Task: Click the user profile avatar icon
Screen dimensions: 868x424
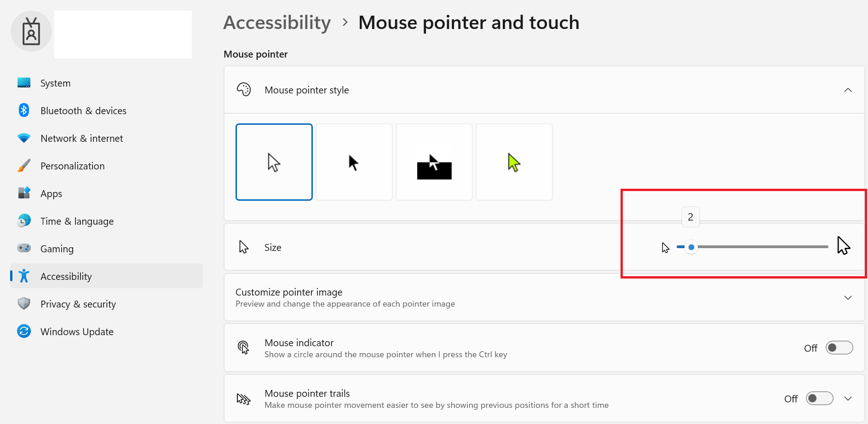Action: 31,31
